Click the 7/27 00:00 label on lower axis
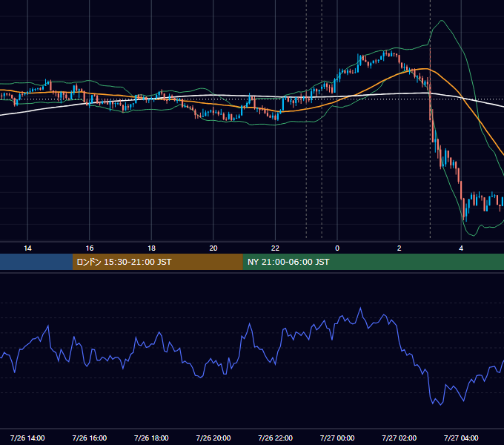The width and height of the screenshot is (504, 445). click(337, 438)
